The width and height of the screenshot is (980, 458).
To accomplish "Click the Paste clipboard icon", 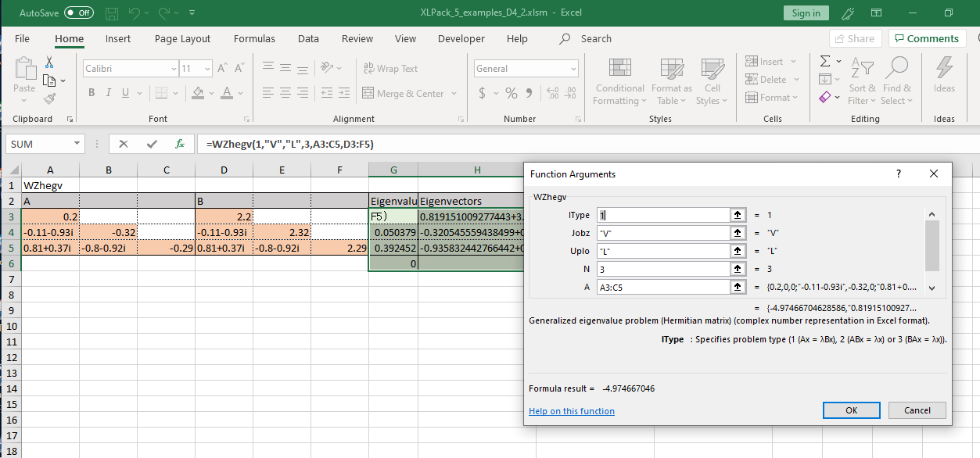I will (24, 69).
